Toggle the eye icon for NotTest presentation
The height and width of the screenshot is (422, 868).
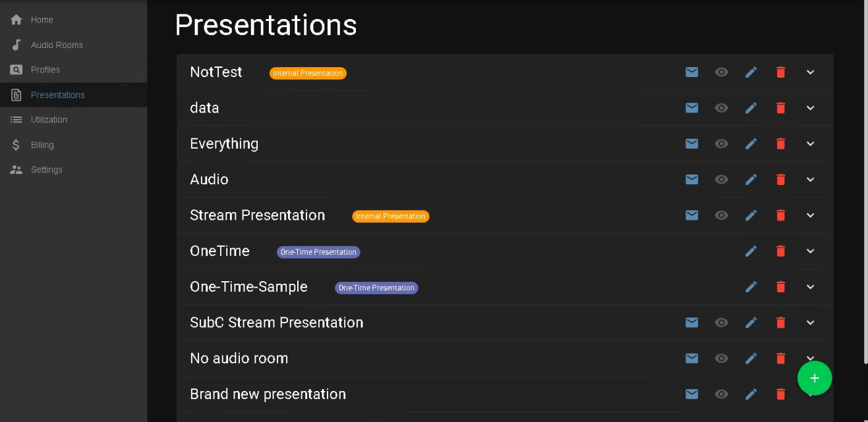(x=722, y=72)
